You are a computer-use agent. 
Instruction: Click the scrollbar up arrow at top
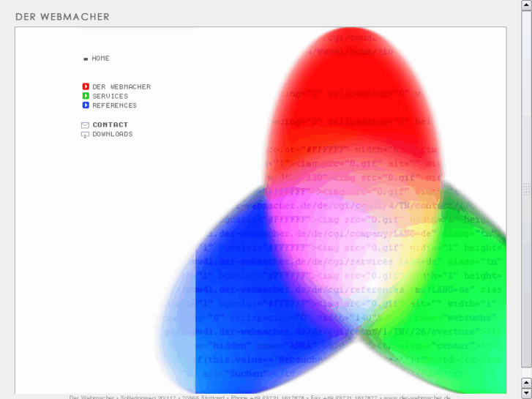526,5
